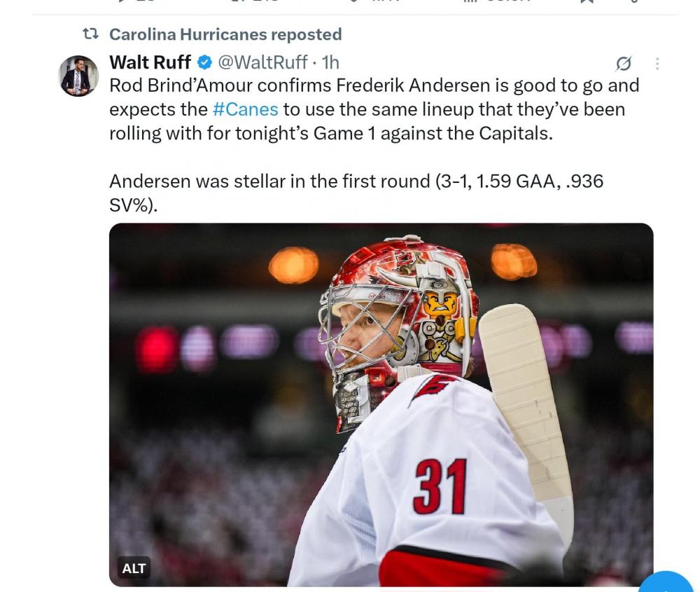Show image description via ALT badge
The height and width of the screenshot is (592, 700).
[134, 568]
